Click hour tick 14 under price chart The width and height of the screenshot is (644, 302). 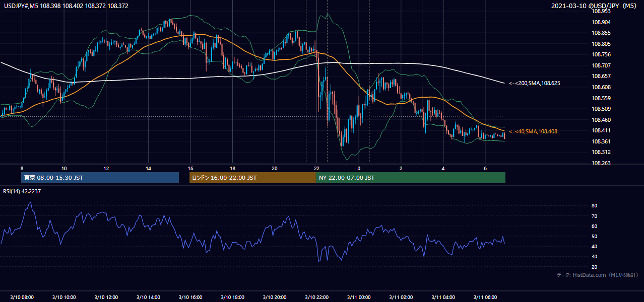[x=148, y=168]
